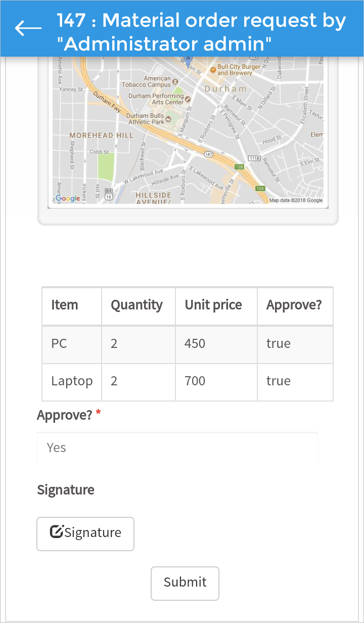This screenshot has height=623, width=364.
Task: Click the Item column header
Action: [x=65, y=305]
